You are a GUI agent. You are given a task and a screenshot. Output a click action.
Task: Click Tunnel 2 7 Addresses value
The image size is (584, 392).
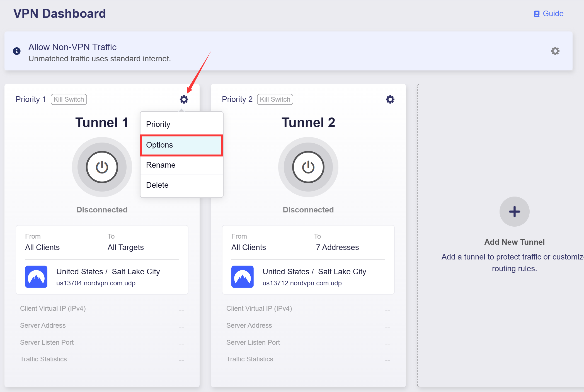coord(337,248)
